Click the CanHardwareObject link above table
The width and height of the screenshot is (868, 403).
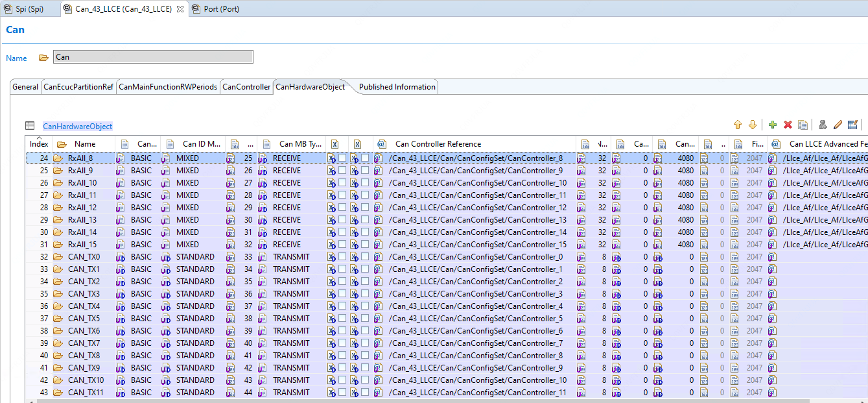coord(78,127)
